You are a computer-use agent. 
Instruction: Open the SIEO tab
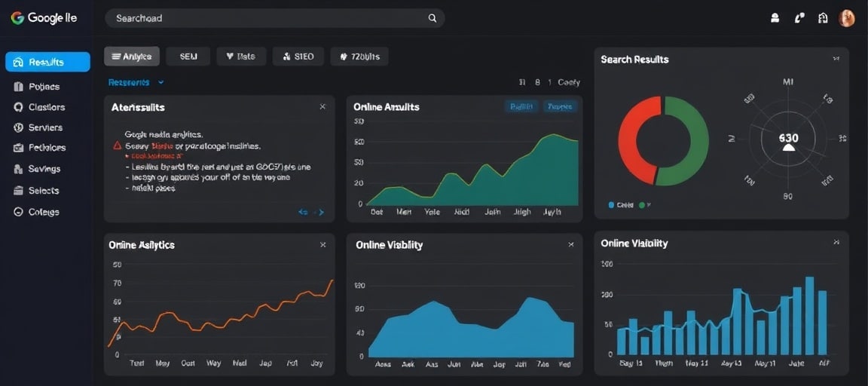coord(298,57)
